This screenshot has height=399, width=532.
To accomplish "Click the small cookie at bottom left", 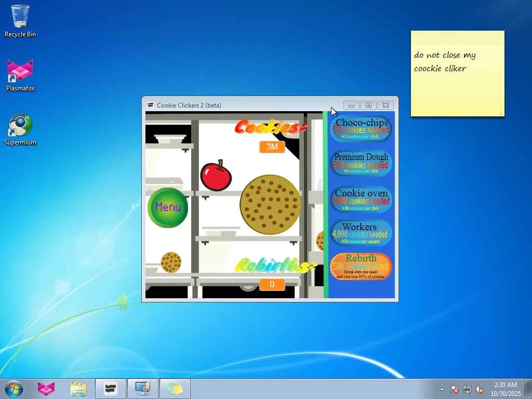I will tap(171, 262).
